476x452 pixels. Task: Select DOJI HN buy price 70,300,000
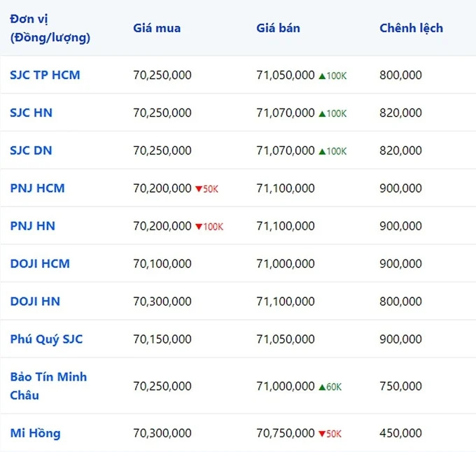coord(162,302)
